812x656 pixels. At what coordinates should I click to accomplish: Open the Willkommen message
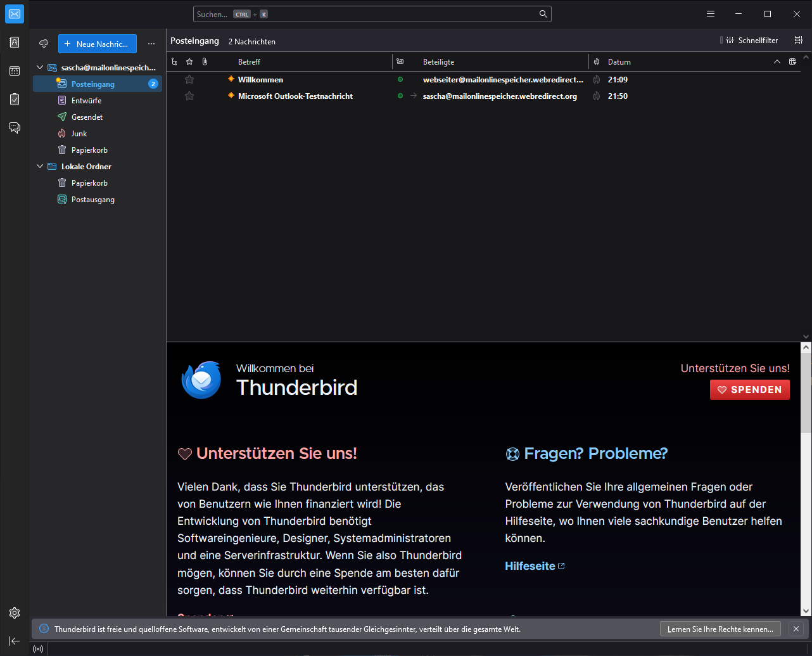[260, 80]
